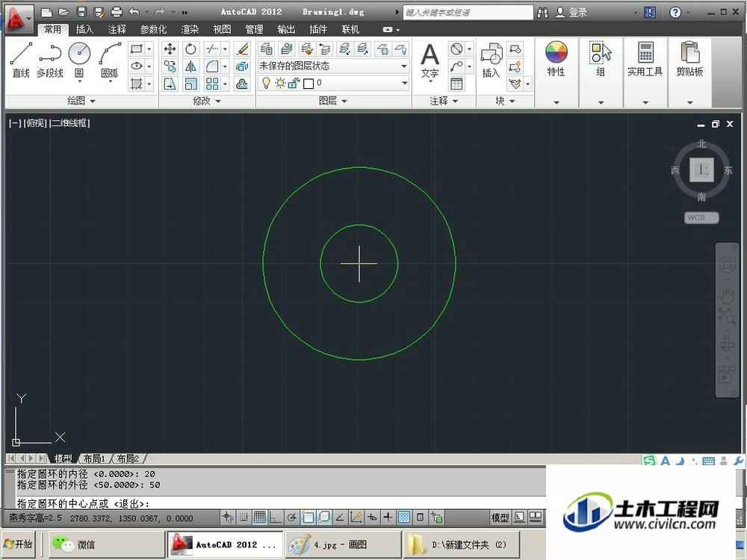The image size is (747, 560).
Task: Click the layer 0 color swatch
Action: coord(309,84)
